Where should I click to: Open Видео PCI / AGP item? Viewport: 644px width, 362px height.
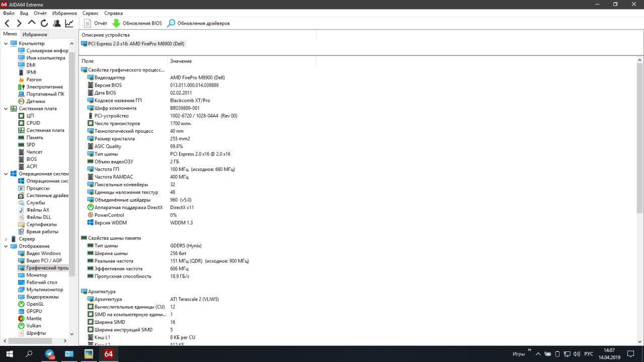coord(40,261)
